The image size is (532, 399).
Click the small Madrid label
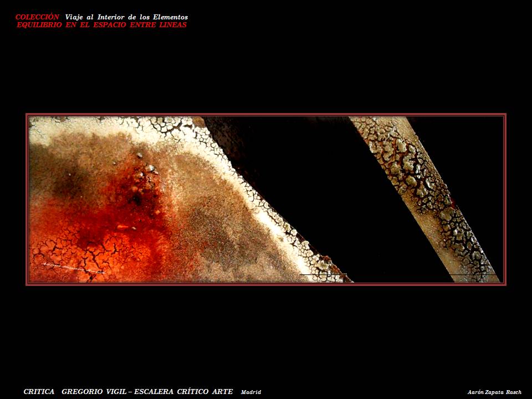coord(250,392)
